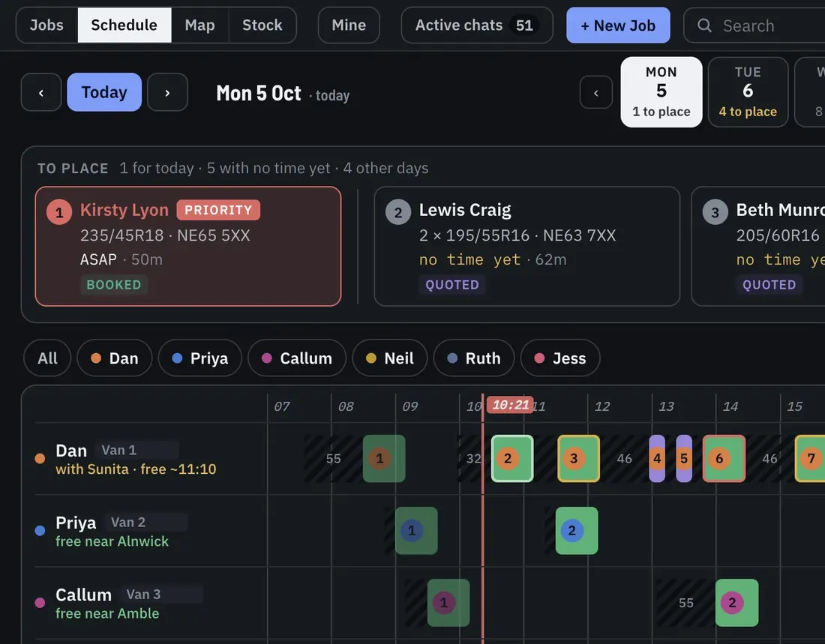
Task: Filter schedule by Callum
Action: [x=297, y=358]
